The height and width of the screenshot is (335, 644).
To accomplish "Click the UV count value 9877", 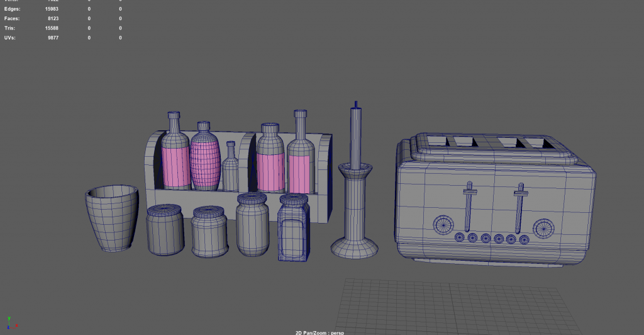I will [x=53, y=37].
